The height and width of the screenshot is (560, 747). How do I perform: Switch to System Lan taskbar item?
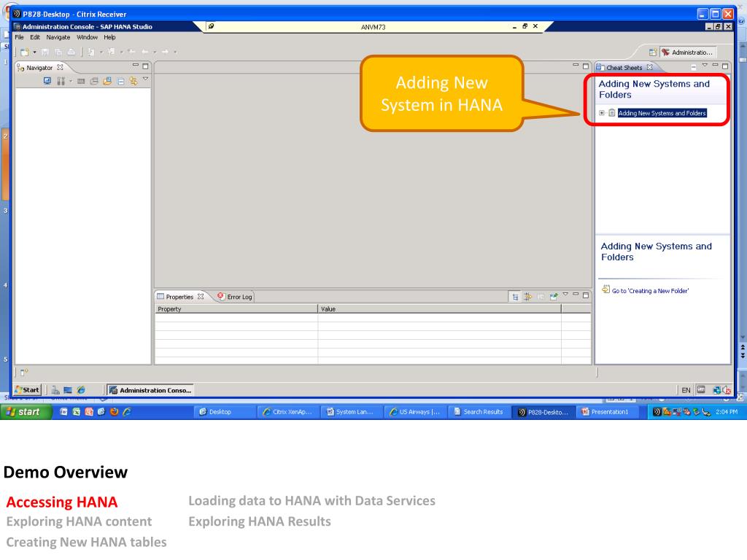coord(350,412)
